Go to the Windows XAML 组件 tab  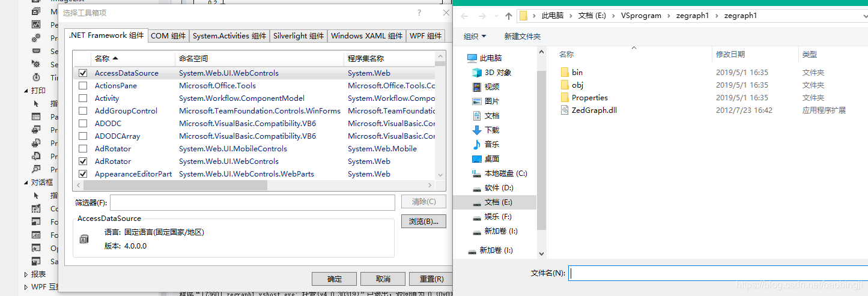(366, 36)
